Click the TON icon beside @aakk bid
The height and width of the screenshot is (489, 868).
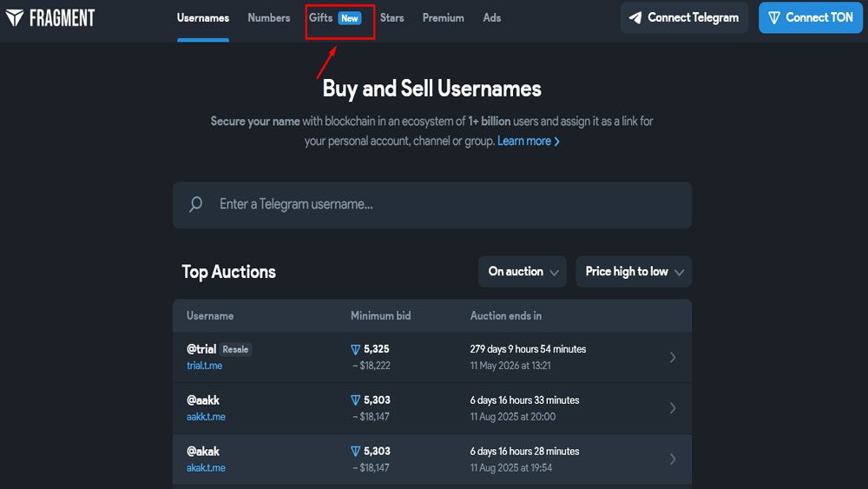[355, 400]
